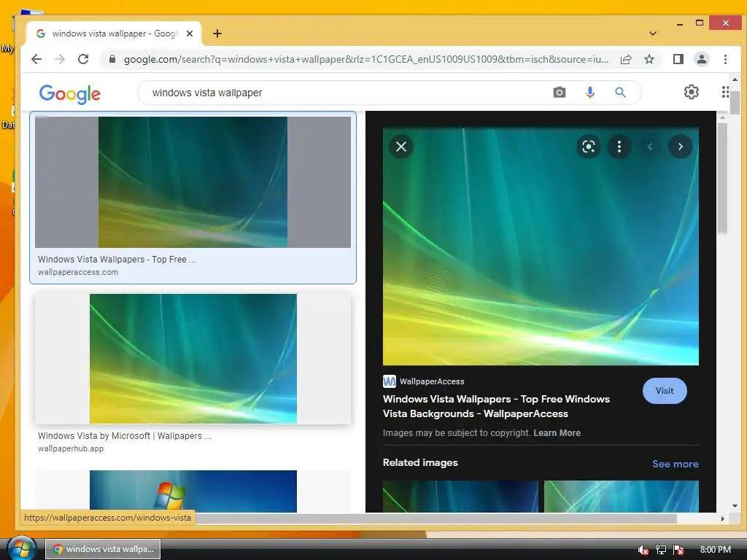Open Chrome three-dot menu
Screen dimensions: 747x560
click(x=725, y=59)
